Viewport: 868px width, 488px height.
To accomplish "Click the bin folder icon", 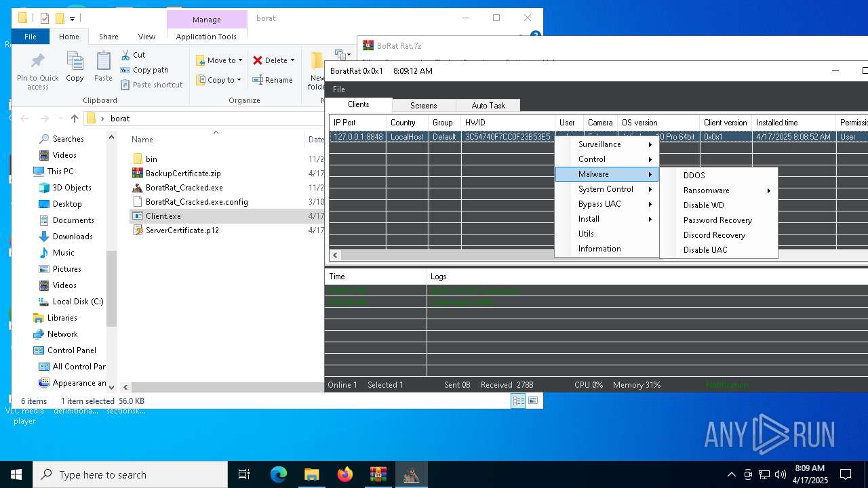I will (x=138, y=159).
